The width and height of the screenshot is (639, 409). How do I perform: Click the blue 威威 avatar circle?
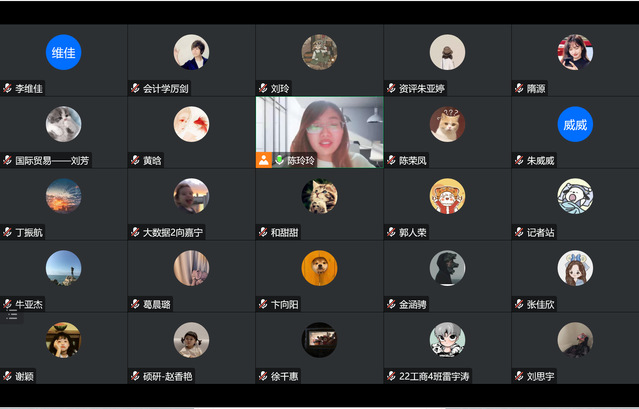click(575, 124)
